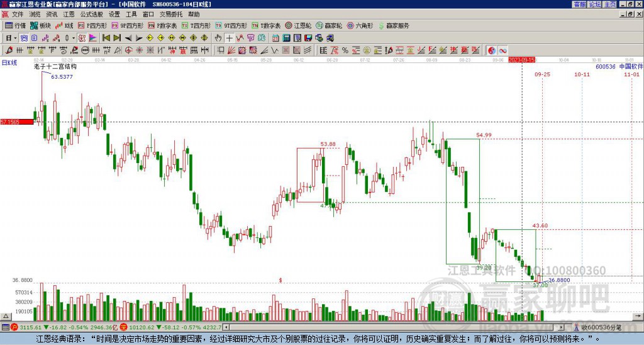Open the 工具 menu

point(131,14)
